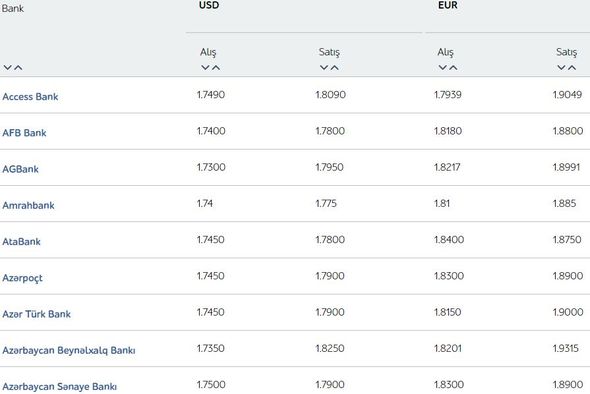Open the AGBank link

tap(20, 169)
